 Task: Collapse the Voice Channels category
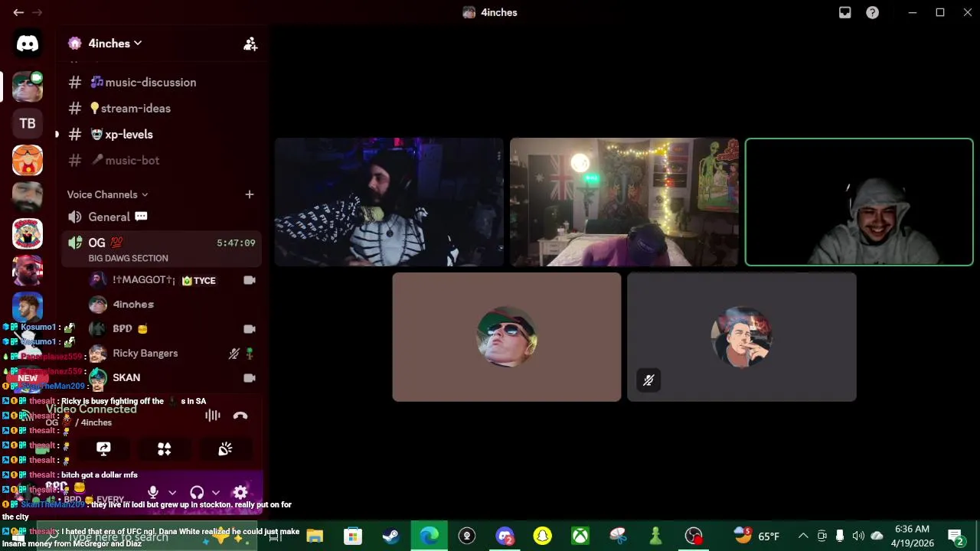[x=107, y=194]
